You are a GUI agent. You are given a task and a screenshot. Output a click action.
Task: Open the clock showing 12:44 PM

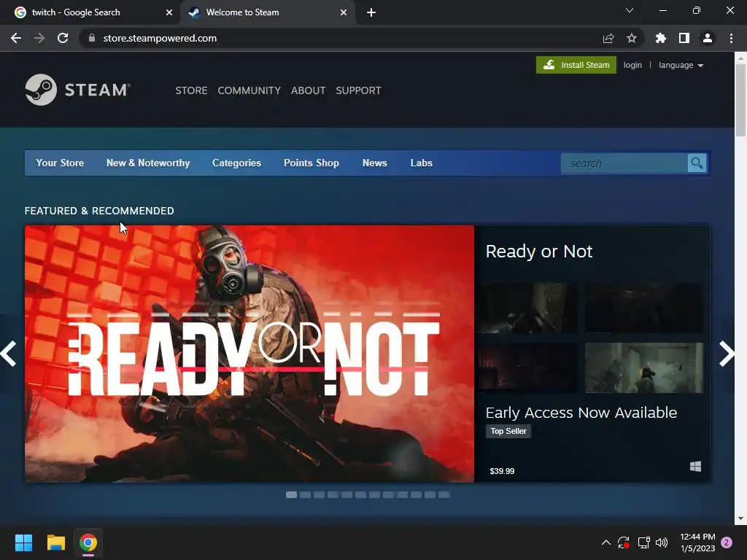697,542
